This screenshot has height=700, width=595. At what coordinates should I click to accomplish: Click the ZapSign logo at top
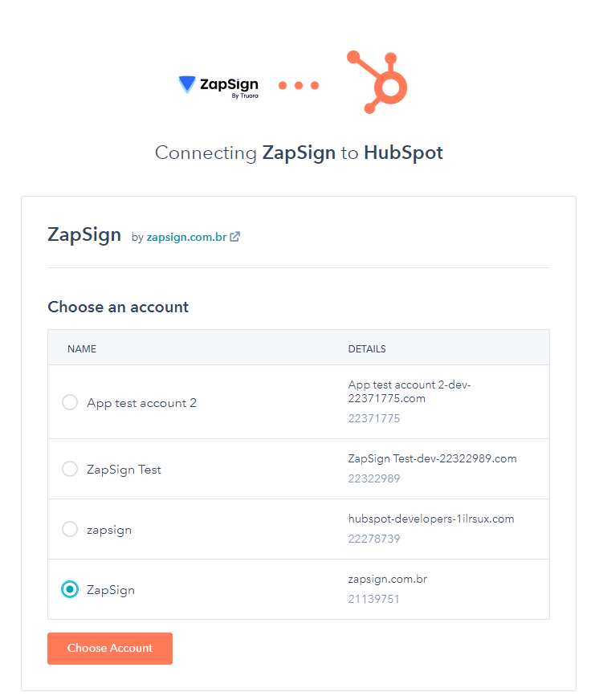pyautogui.click(x=218, y=86)
